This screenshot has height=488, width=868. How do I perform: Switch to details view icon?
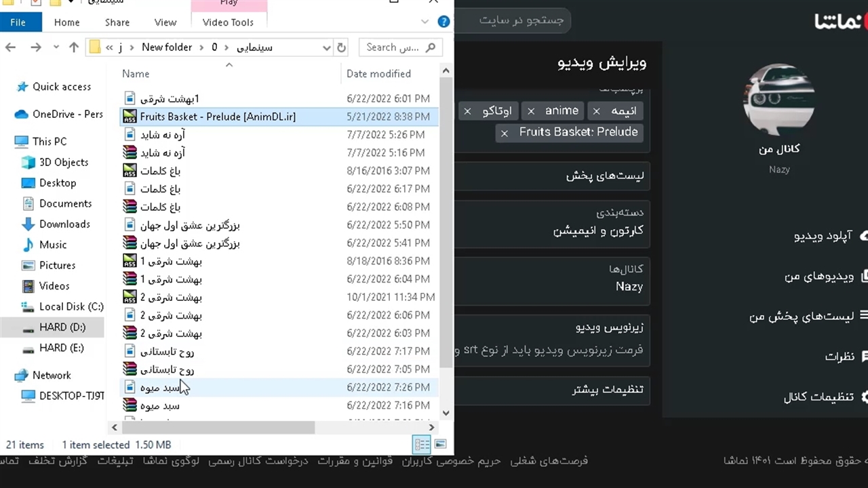coord(422,445)
